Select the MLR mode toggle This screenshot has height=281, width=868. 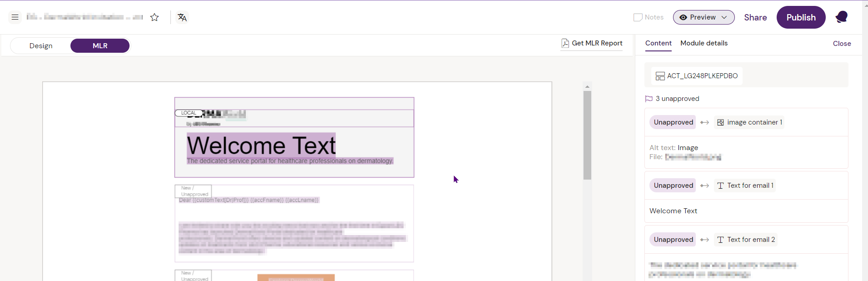pyautogui.click(x=100, y=46)
